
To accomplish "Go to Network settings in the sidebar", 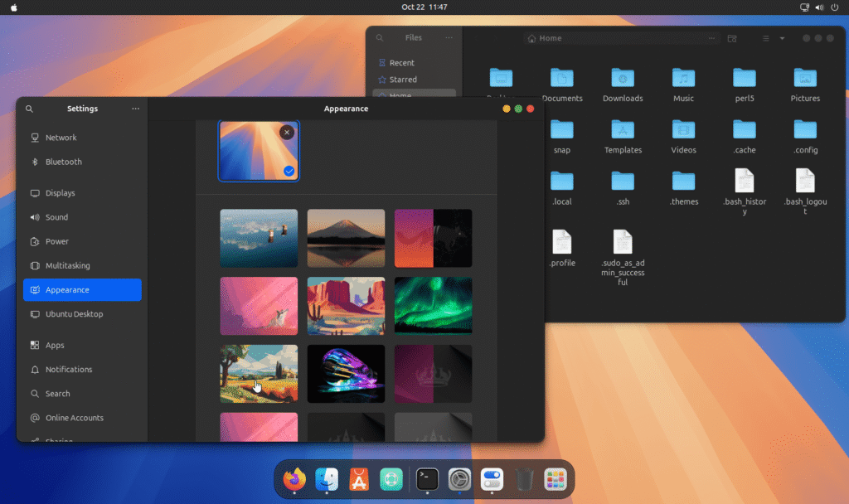I will tap(61, 138).
